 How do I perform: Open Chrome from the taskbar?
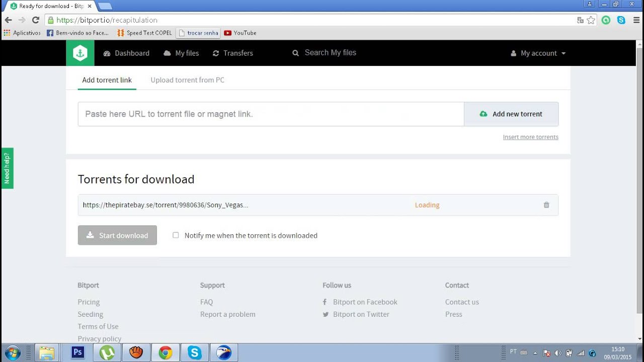click(166, 352)
